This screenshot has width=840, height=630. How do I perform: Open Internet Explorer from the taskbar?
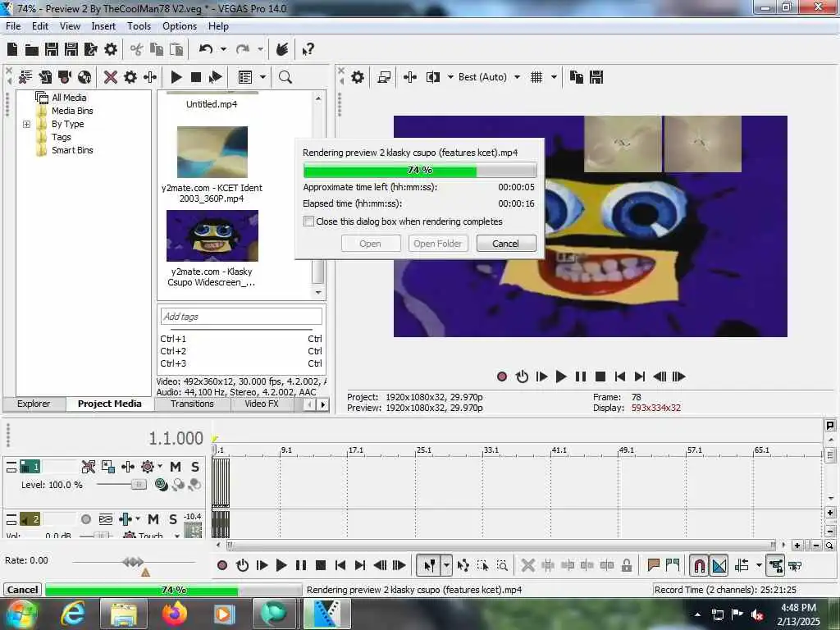coord(73,614)
